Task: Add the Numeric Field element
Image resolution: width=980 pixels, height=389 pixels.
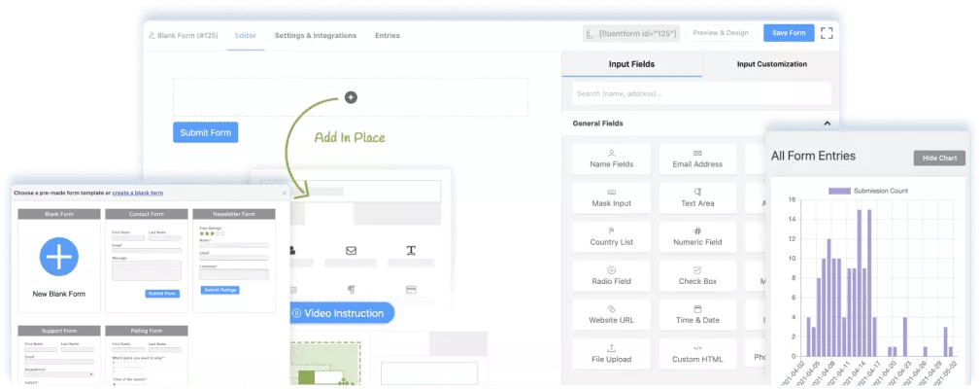Action: 697,236
